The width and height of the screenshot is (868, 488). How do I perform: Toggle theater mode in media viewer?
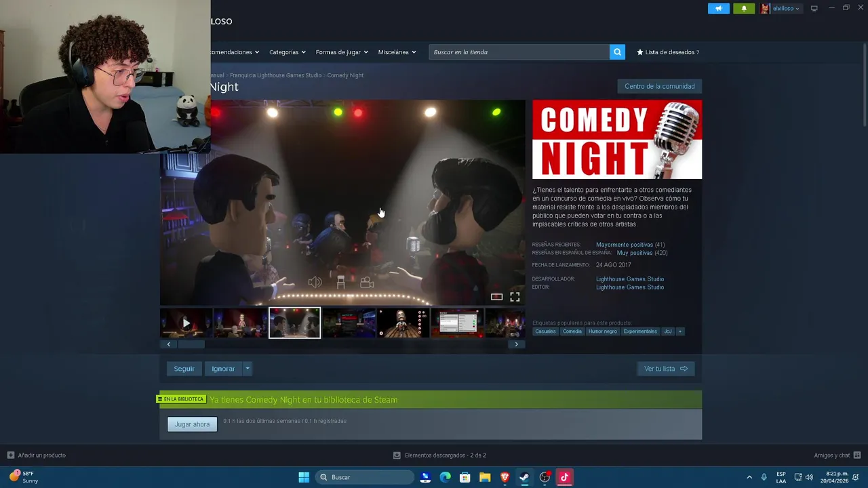pos(496,297)
